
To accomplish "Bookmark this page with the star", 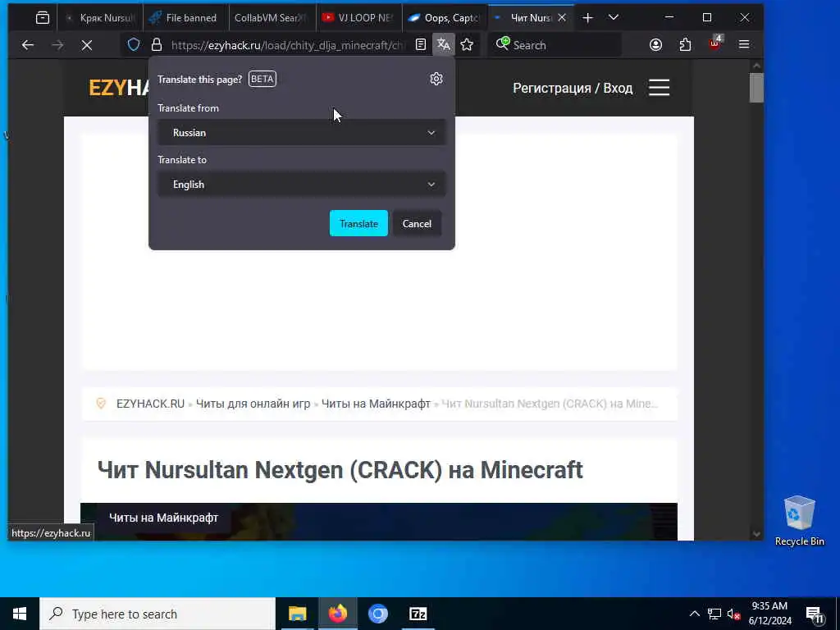I will click(x=467, y=44).
